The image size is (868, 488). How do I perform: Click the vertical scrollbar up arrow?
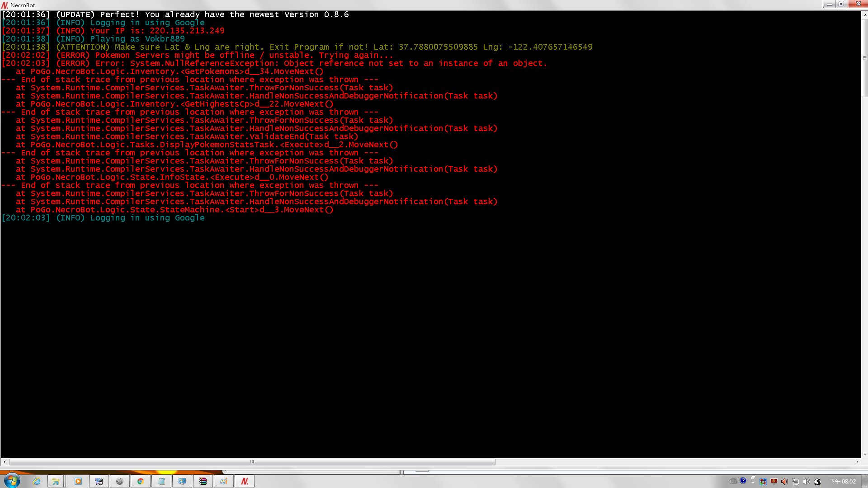click(864, 14)
